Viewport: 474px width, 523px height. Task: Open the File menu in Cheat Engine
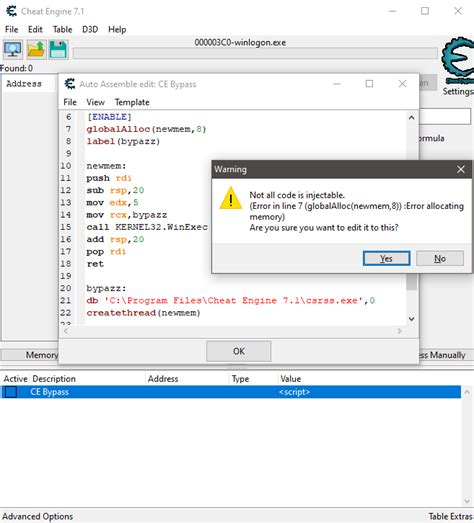tap(12, 29)
